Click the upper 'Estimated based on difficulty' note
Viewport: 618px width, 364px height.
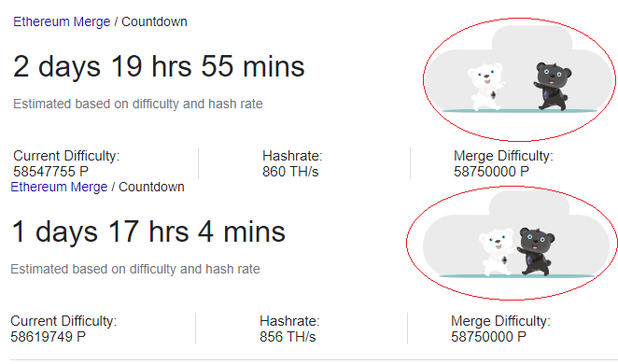coord(138,104)
